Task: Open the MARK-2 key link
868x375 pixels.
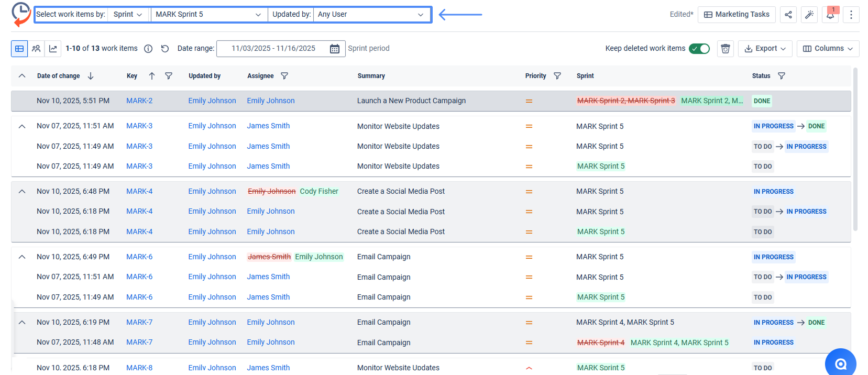Action: [139, 101]
